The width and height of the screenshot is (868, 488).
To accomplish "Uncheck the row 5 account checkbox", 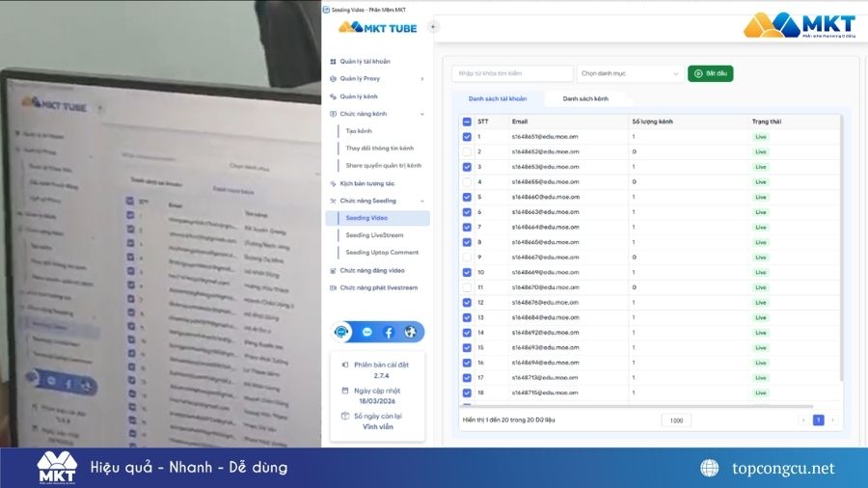I will pos(467,197).
